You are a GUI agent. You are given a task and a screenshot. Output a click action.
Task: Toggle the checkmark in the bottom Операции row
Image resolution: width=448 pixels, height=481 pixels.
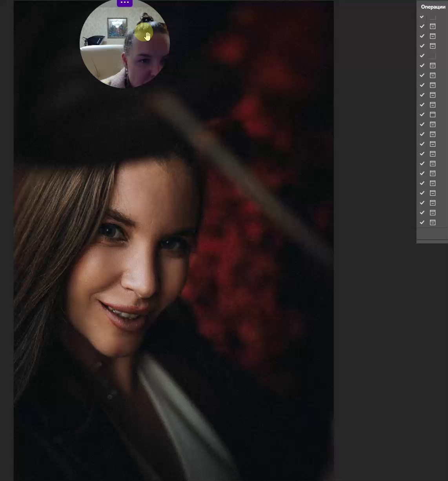pos(422,222)
